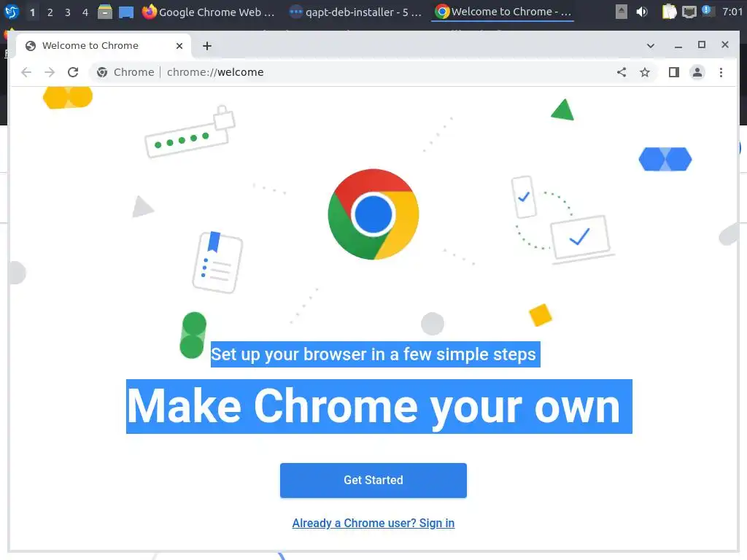Image resolution: width=747 pixels, height=560 pixels.
Task: Open the Lubuntu application menu icon
Action: (x=12, y=12)
